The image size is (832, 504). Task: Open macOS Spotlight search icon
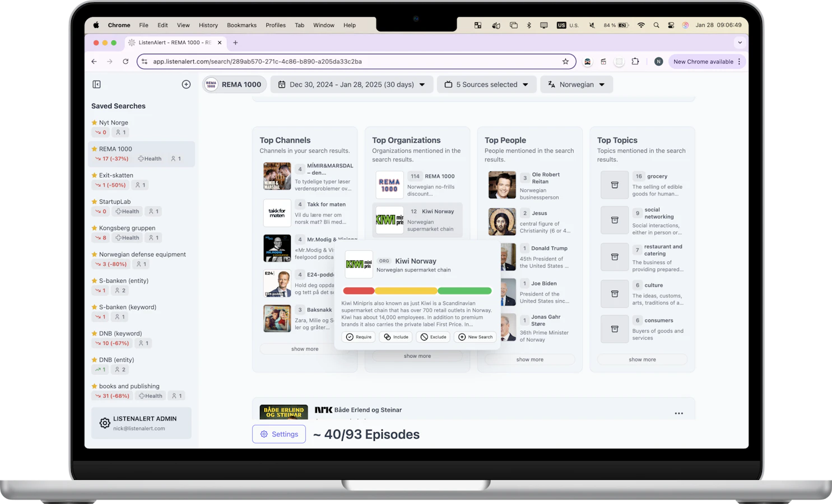[x=656, y=25]
